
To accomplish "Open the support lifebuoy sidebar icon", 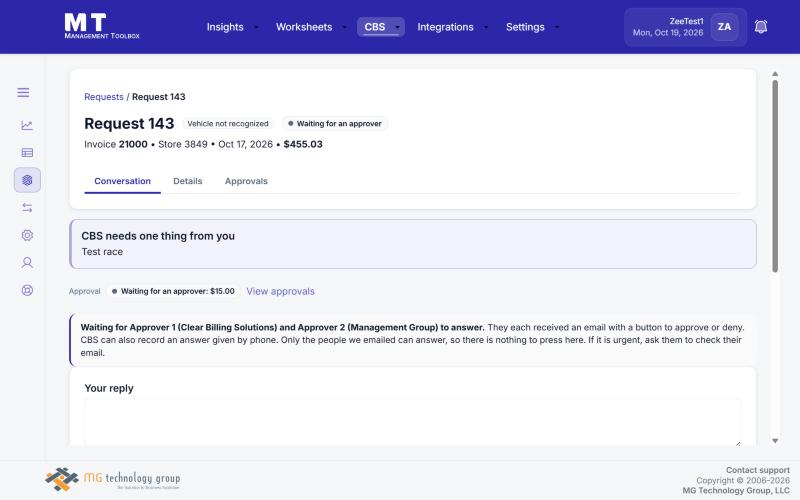I will coord(27,290).
